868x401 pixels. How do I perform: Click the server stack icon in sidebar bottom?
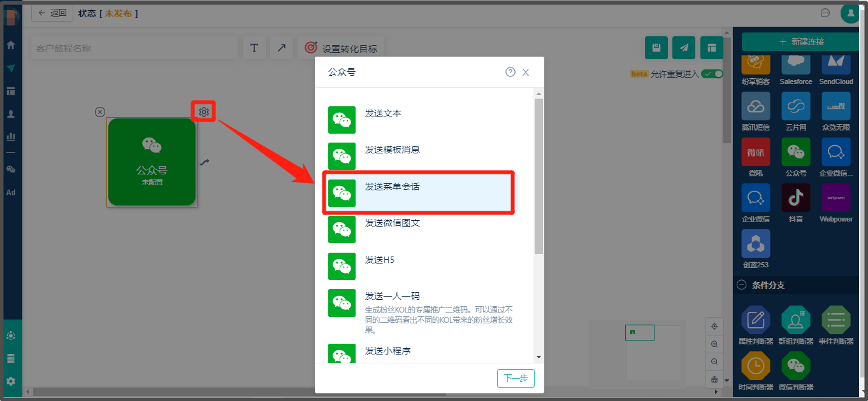pyautogui.click(x=11, y=358)
